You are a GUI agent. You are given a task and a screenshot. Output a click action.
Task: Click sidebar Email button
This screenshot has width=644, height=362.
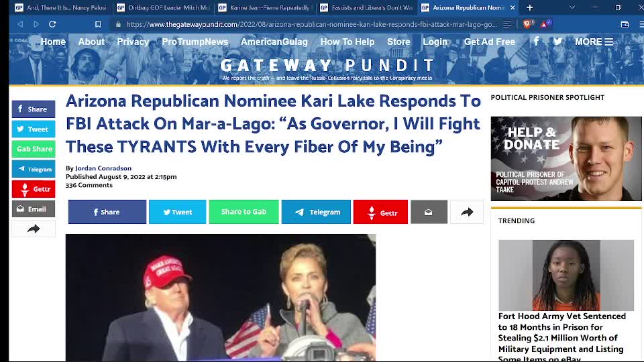coord(34,209)
